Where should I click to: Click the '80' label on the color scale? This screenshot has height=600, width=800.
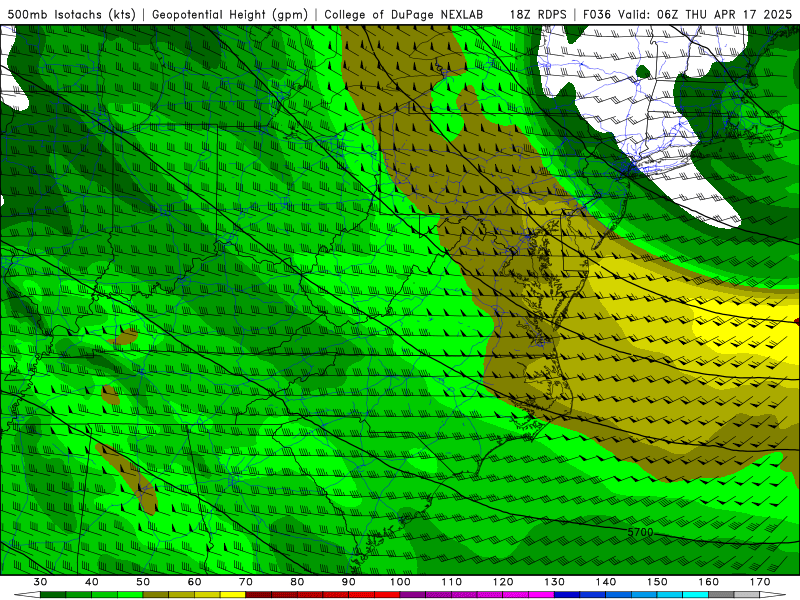pyautogui.click(x=297, y=582)
